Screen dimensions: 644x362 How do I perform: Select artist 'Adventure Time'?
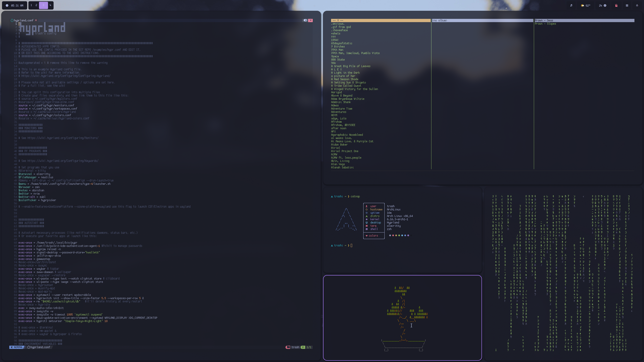pyautogui.click(x=342, y=109)
